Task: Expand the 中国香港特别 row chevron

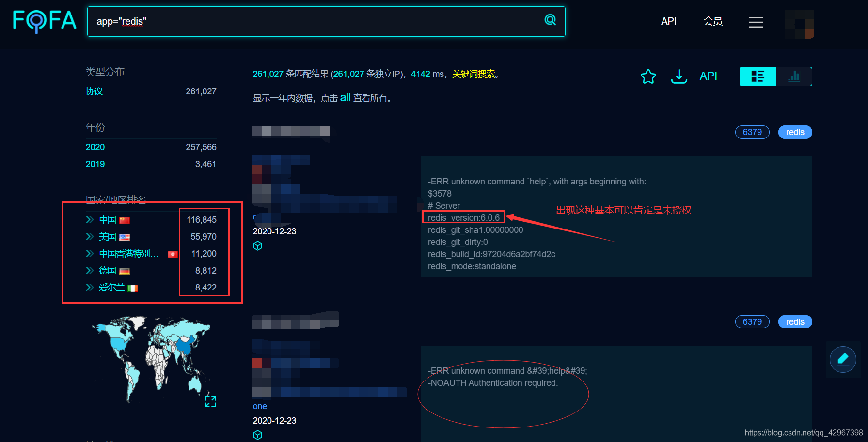Action: (90, 254)
